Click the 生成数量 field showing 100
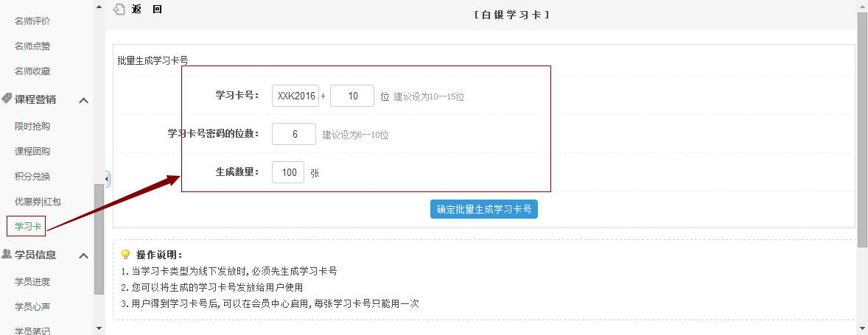868x335 pixels. [x=288, y=172]
